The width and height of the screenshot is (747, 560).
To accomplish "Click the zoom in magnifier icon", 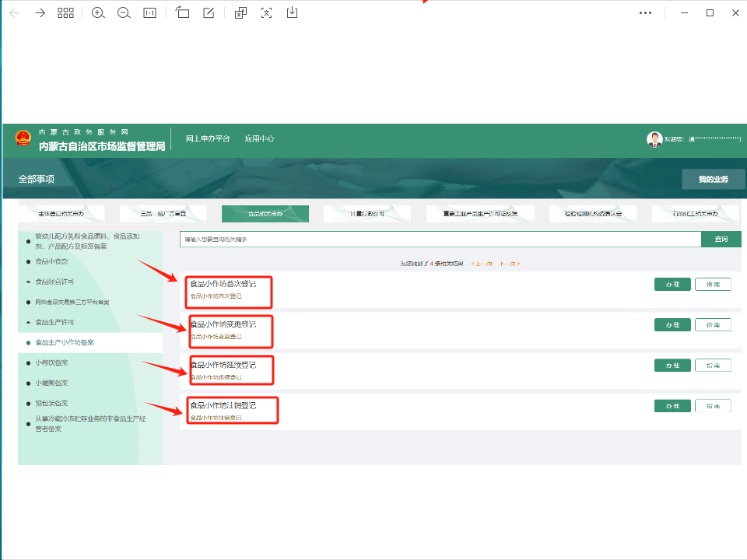I will [98, 13].
